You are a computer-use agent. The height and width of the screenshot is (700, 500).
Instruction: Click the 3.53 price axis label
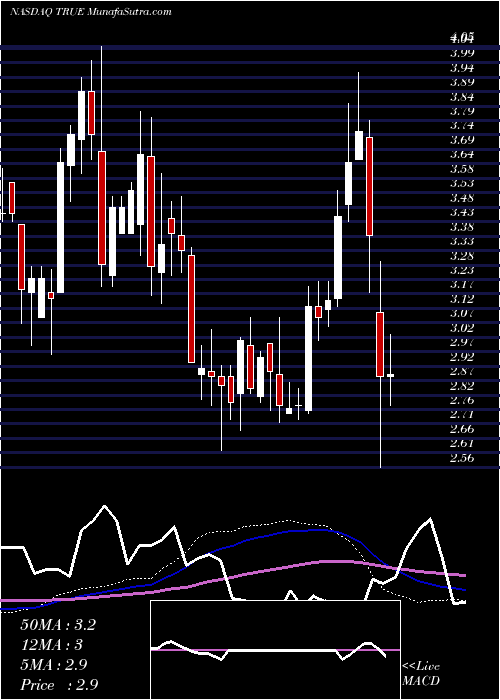462,183
